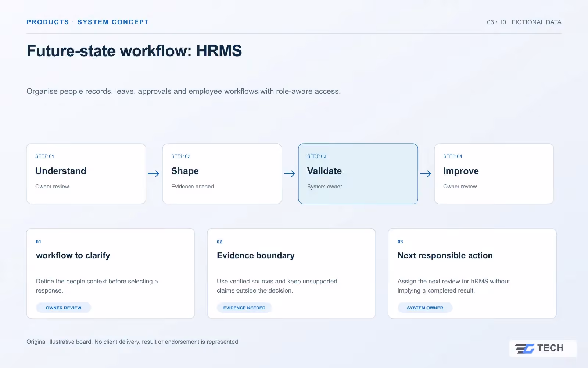Screen dimensions: 588x368
Task: Click the arrow between Shape and Validate
Action: [290, 174]
